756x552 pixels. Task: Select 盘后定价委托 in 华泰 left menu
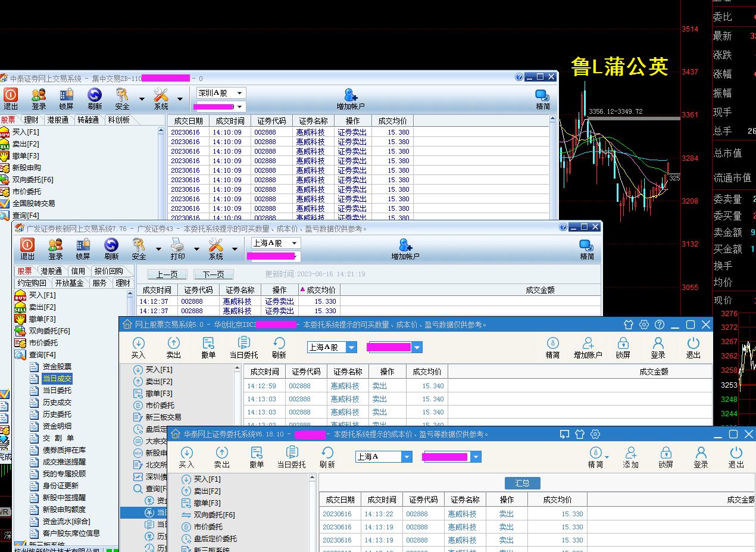click(x=215, y=538)
